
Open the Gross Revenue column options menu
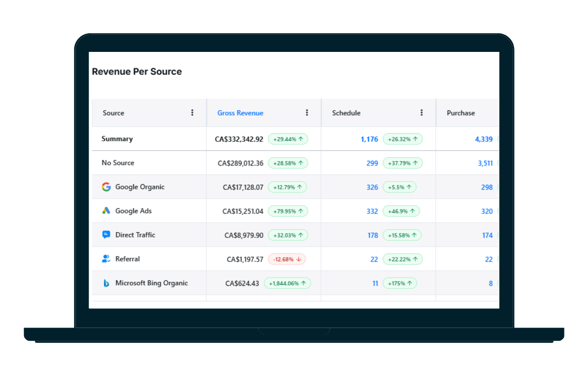306,113
